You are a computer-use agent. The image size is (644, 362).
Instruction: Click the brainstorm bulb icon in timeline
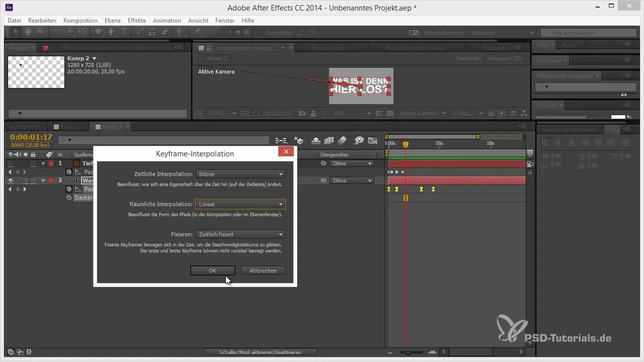click(359, 140)
